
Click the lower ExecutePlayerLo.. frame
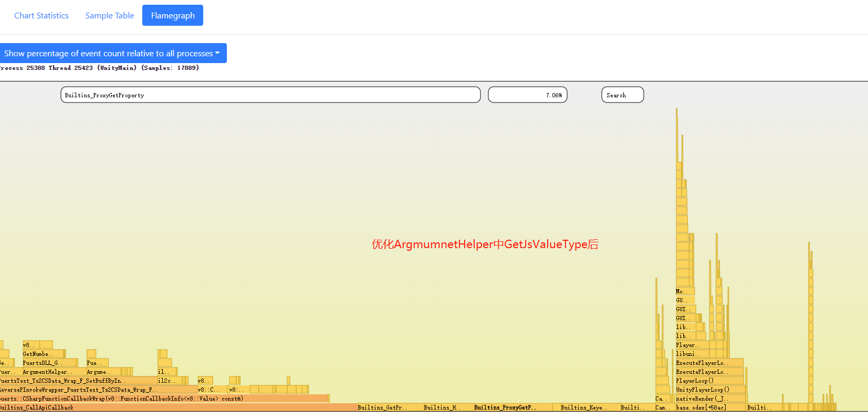click(x=709, y=372)
